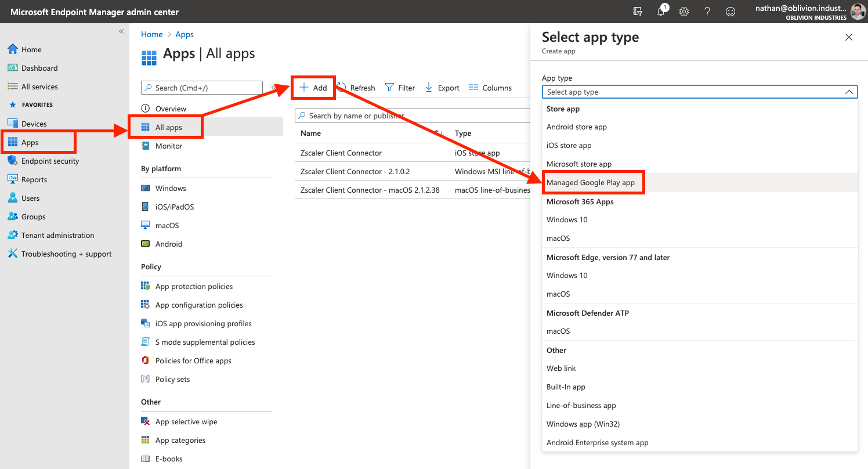The width and height of the screenshot is (868, 469).
Task: Open the Columns chooser
Action: tap(490, 88)
